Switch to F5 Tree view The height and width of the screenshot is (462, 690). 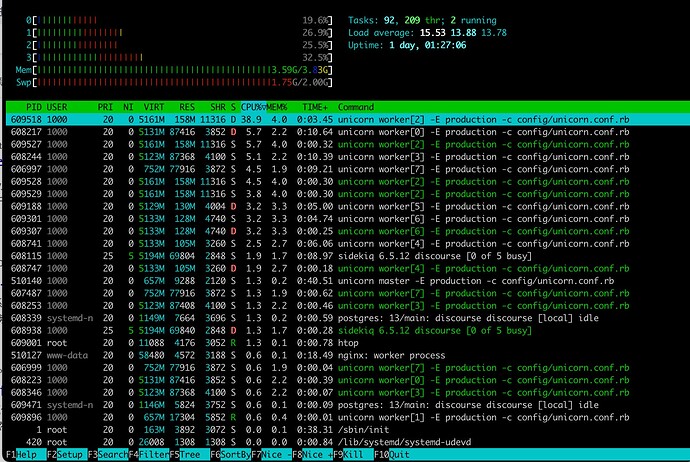click(189, 455)
